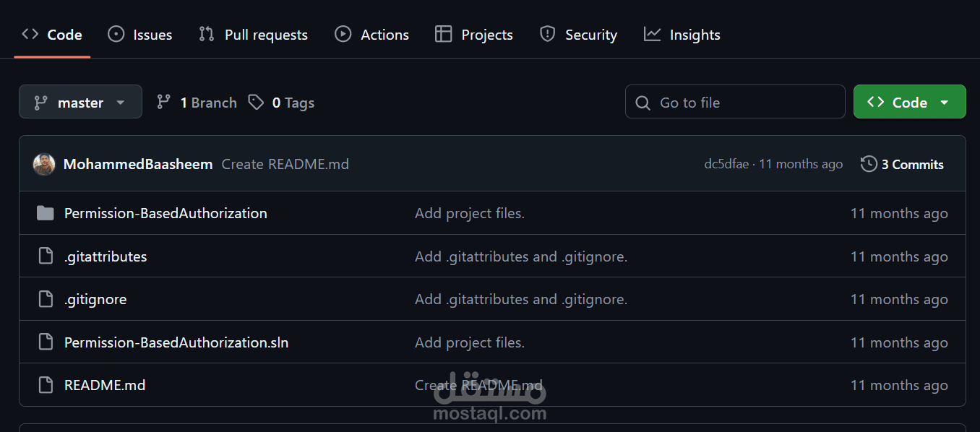The height and width of the screenshot is (432, 980).
Task: Click inside the Go to file field
Action: click(735, 102)
